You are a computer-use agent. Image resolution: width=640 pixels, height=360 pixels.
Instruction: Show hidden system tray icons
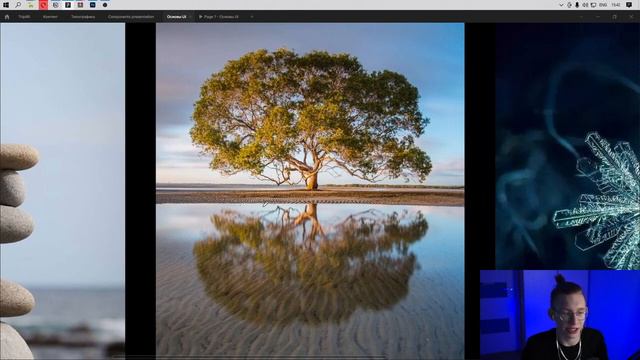pyautogui.click(x=561, y=5)
